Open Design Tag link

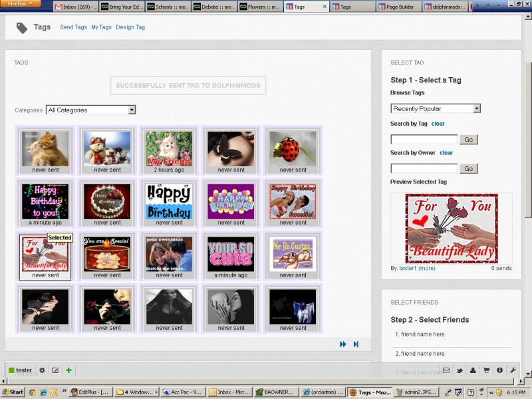130,27
